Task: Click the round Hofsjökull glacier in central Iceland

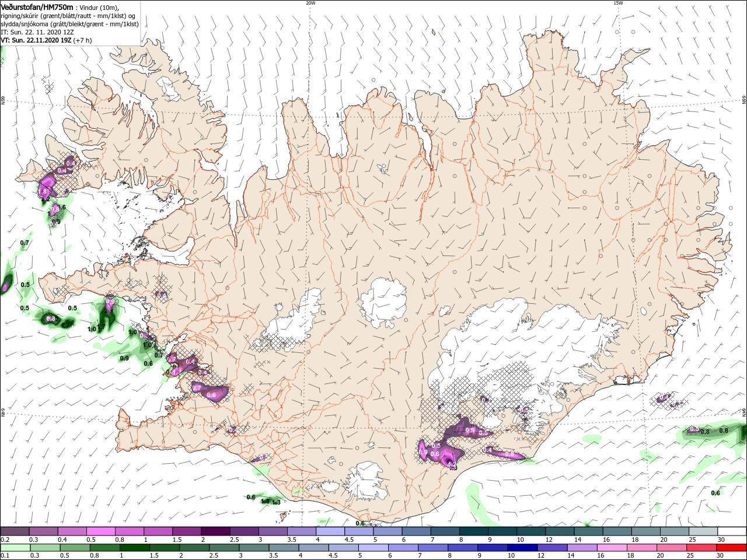Action: (383, 303)
